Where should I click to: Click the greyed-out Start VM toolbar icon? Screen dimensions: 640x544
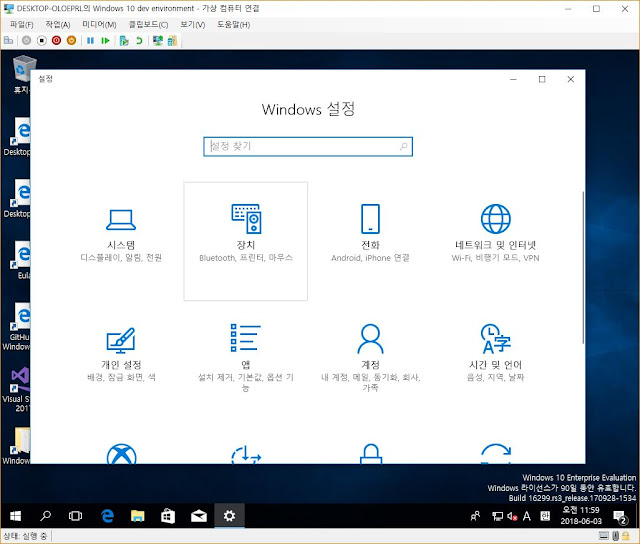click(x=27, y=40)
